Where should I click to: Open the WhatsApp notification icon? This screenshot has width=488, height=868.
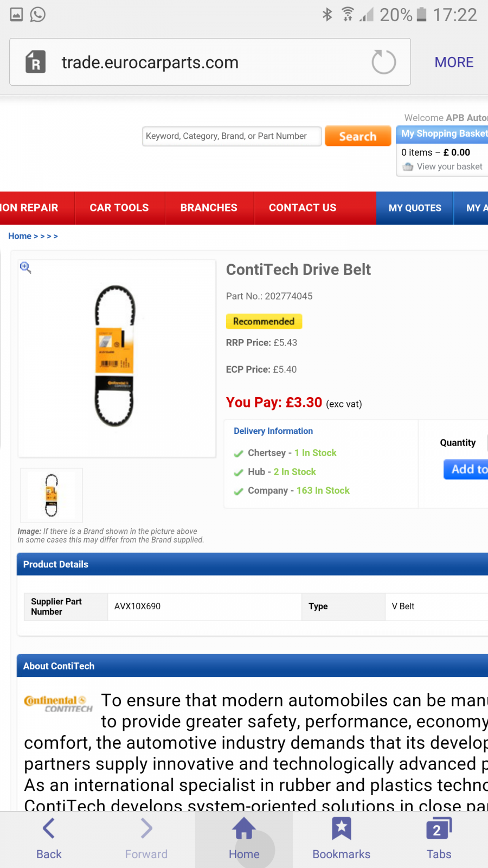[x=37, y=15]
